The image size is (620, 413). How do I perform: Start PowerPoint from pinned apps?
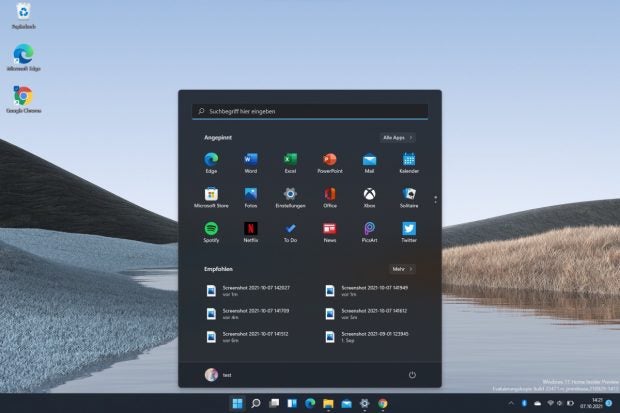click(330, 163)
